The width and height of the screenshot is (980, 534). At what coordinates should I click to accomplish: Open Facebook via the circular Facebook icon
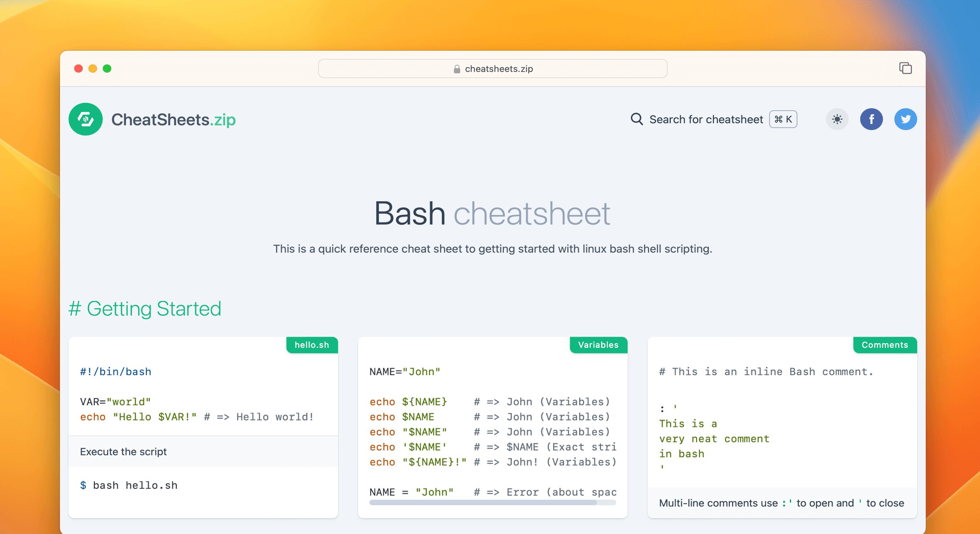(x=871, y=119)
